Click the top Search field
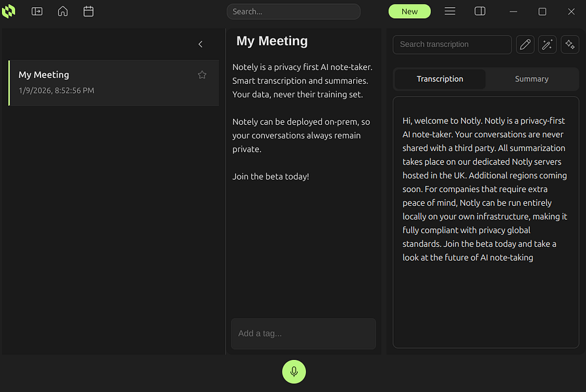Viewport: 586px width, 392px height. pyautogui.click(x=294, y=12)
